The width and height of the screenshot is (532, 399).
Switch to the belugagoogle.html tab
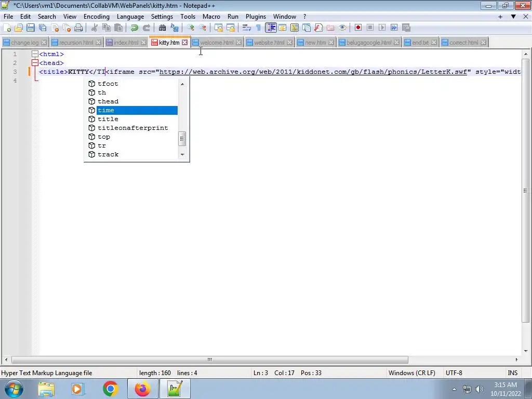[369, 43]
